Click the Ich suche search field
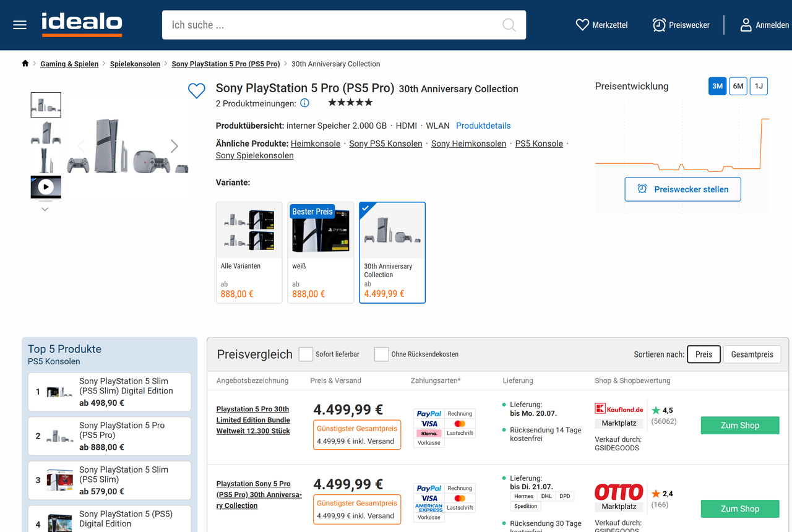The width and height of the screenshot is (792, 532). point(344,25)
